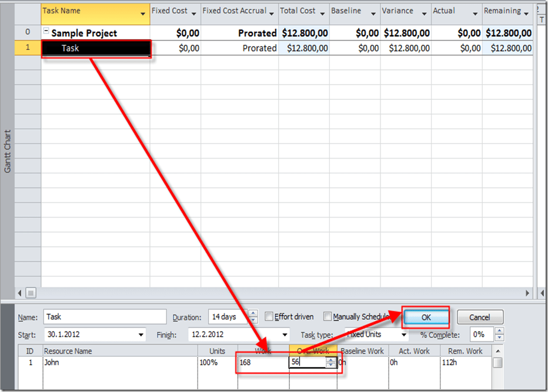
Task: Increase % Complete with the spinner up arrow
Action: [499, 331]
